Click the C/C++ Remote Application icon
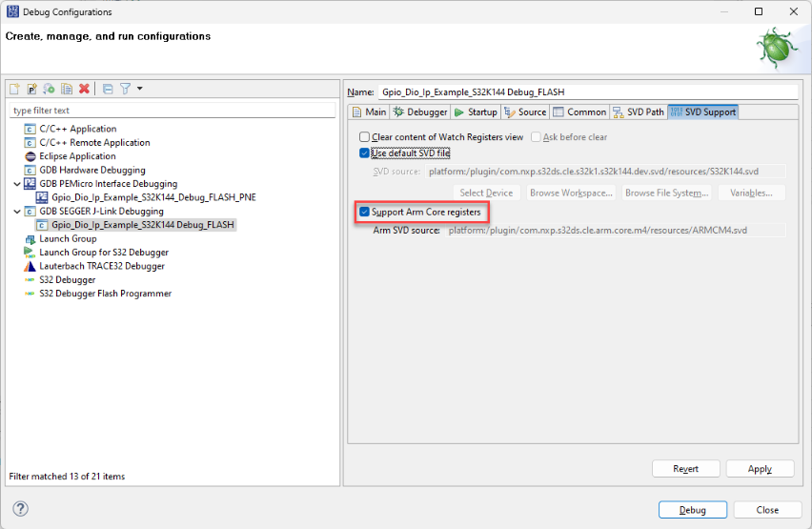This screenshot has width=812, height=529. pos(30,143)
